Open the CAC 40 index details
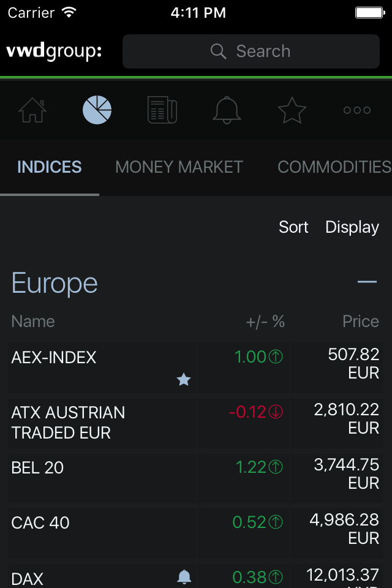 [x=40, y=523]
